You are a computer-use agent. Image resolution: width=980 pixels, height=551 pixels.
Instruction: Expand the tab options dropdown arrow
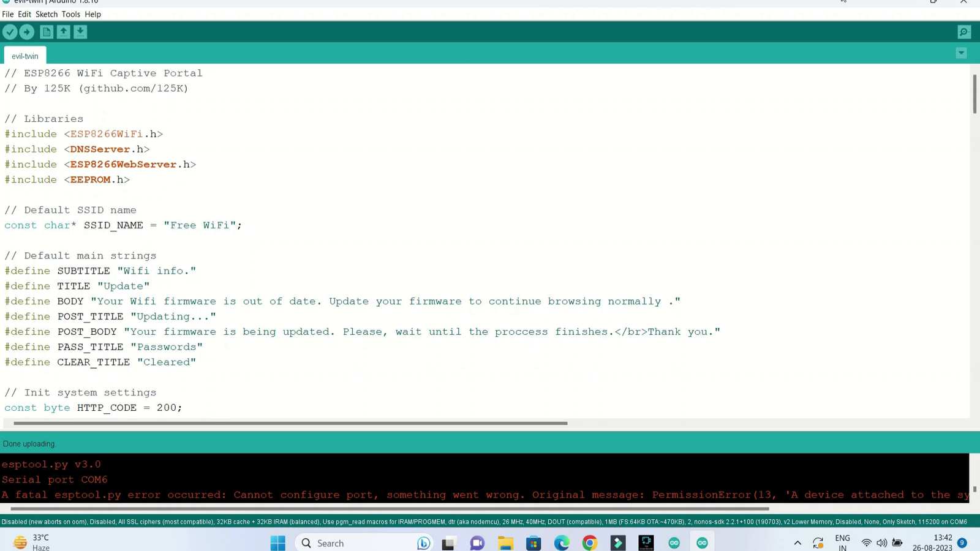(x=961, y=53)
